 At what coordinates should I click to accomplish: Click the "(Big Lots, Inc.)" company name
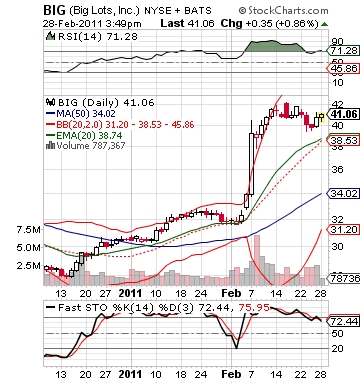104,11
